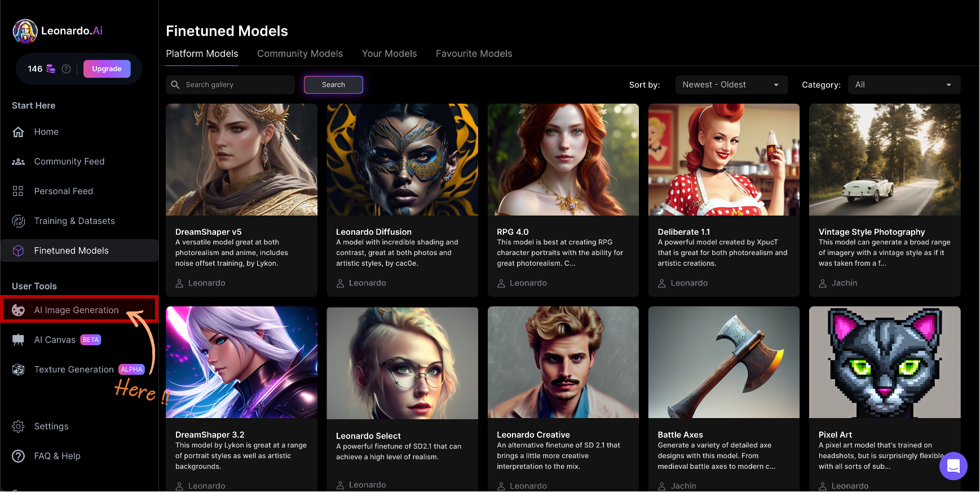Image resolution: width=980 pixels, height=492 pixels.
Task: Click the Finetuned Models cube icon
Action: point(18,251)
